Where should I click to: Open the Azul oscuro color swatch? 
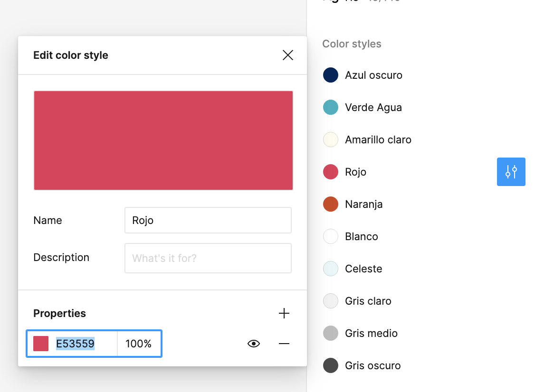click(x=330, y=75)
